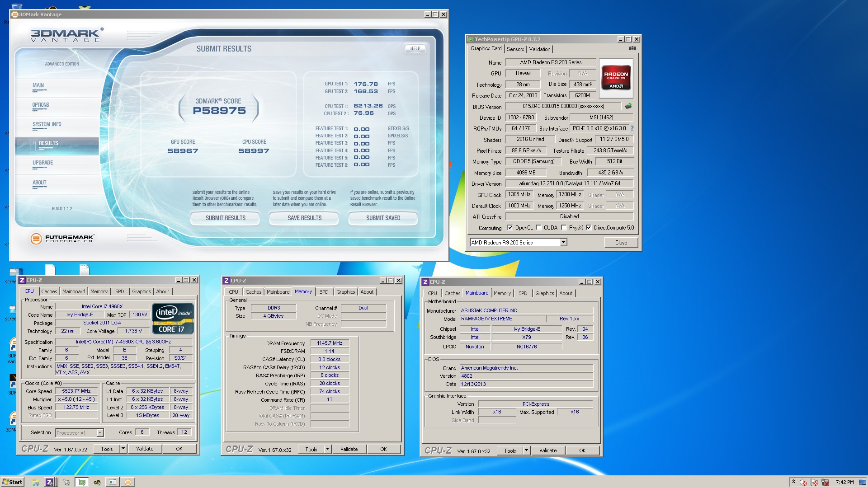Select the window-panel taskbar application button
The width and height of the screenshot is (868, 488).
tap(112, 482)
